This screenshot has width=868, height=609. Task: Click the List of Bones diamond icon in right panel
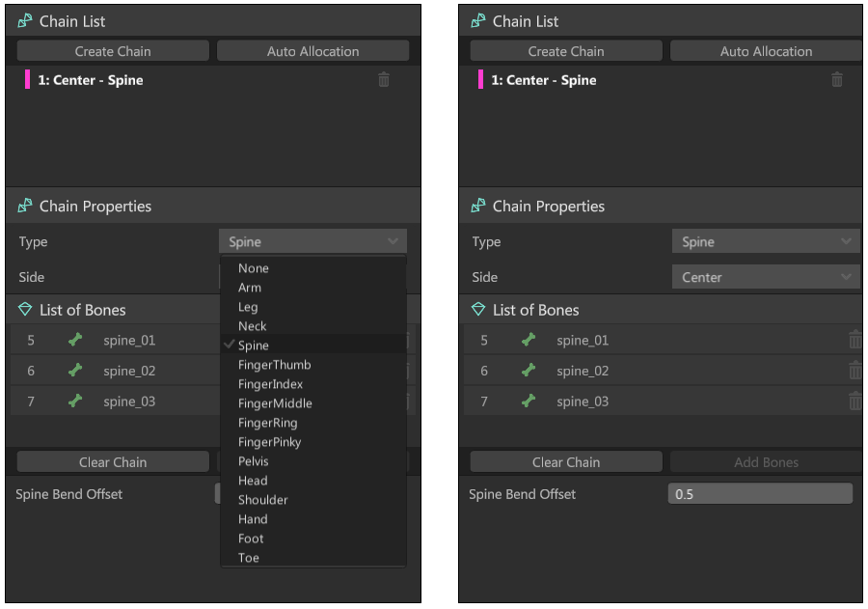(478, 310)
